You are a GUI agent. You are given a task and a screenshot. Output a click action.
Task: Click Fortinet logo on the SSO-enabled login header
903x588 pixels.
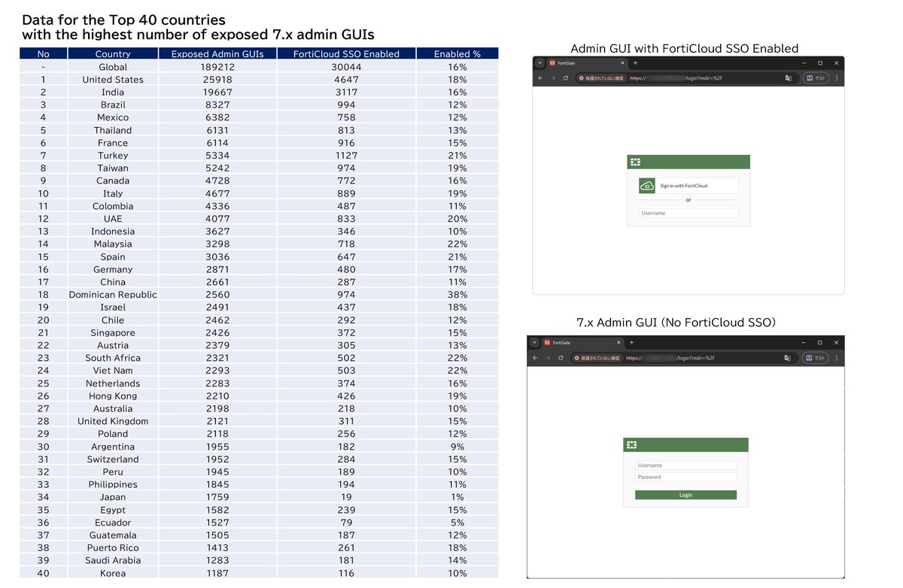[x=635, y=162]
